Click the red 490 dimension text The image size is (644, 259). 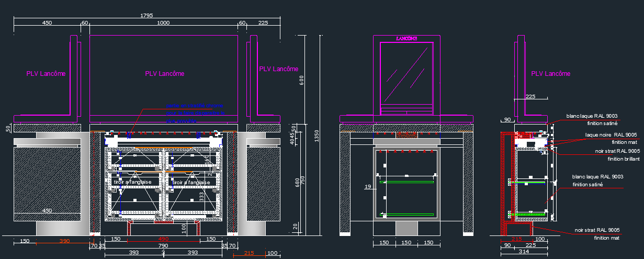(x=163, y=239)
